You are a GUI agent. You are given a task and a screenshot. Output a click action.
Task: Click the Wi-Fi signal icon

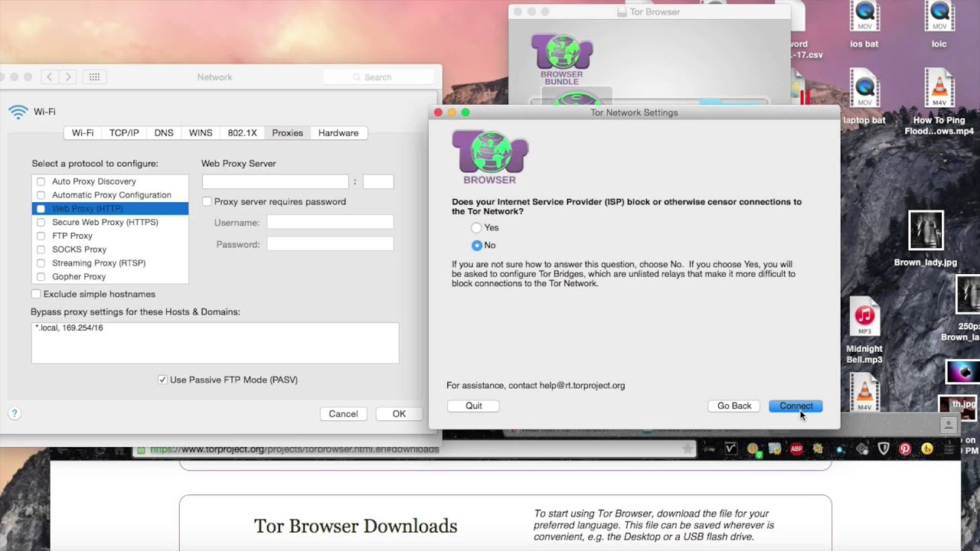tap(18, 112)
